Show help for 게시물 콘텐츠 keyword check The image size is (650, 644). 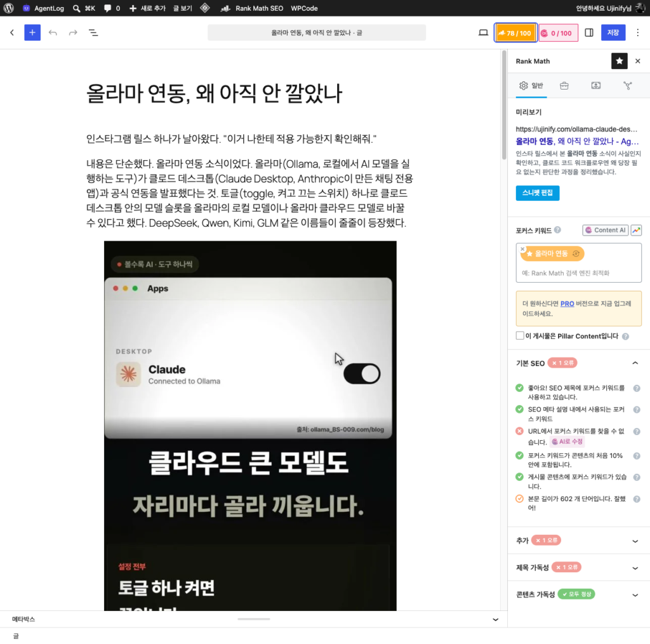636,478
